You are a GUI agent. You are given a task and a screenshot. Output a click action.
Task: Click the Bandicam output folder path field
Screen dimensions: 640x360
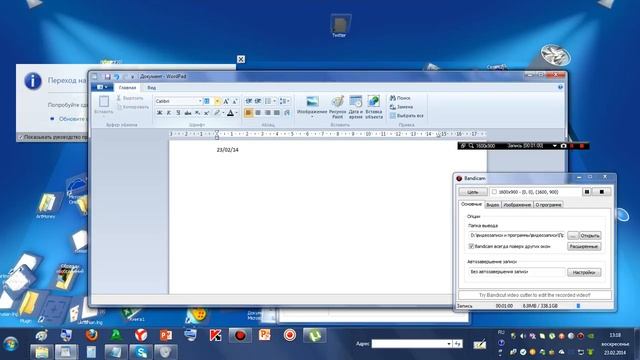(x=517, y=236)
